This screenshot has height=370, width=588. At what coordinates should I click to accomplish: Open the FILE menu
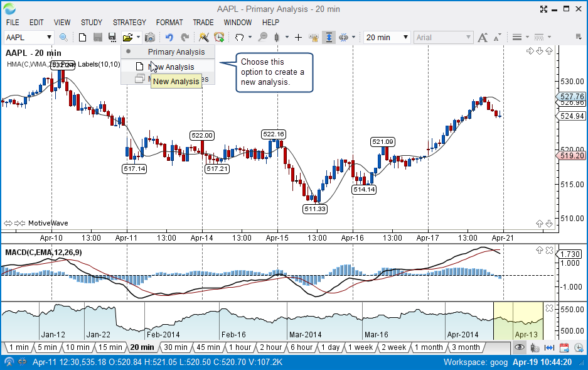tap(13, 23)
